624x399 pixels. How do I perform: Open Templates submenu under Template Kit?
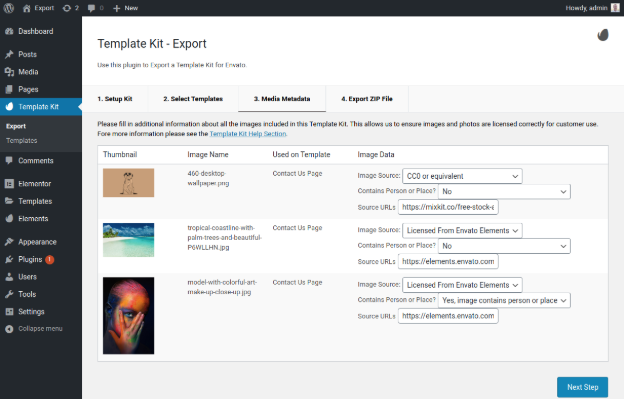click(21, 141)
